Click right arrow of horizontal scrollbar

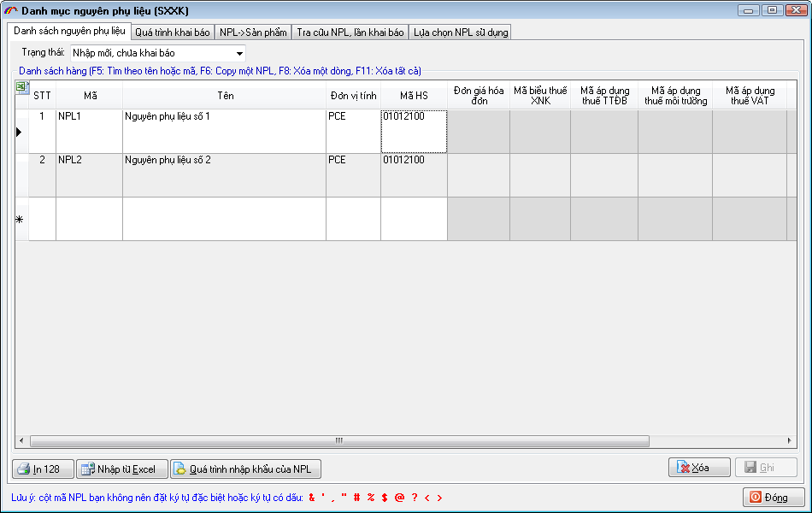(790, 441)
